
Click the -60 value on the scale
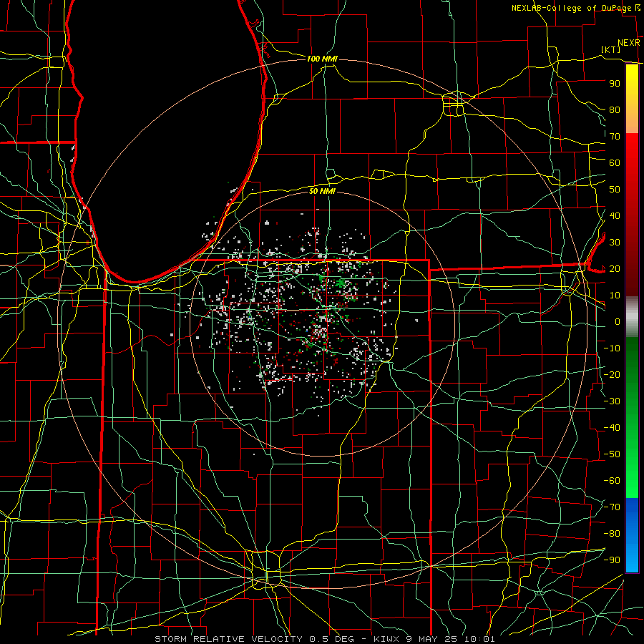point(613,481)
